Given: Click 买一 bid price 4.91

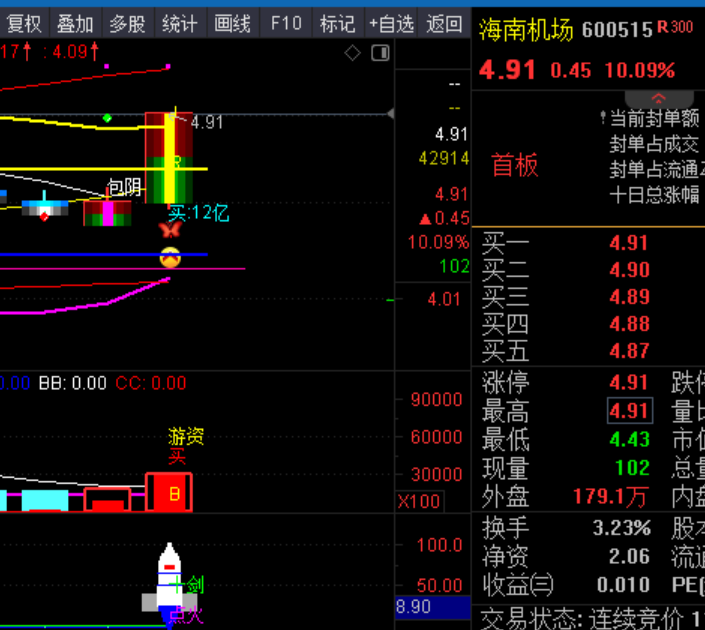Looking at the screenshot, I should tap(629, 243).
